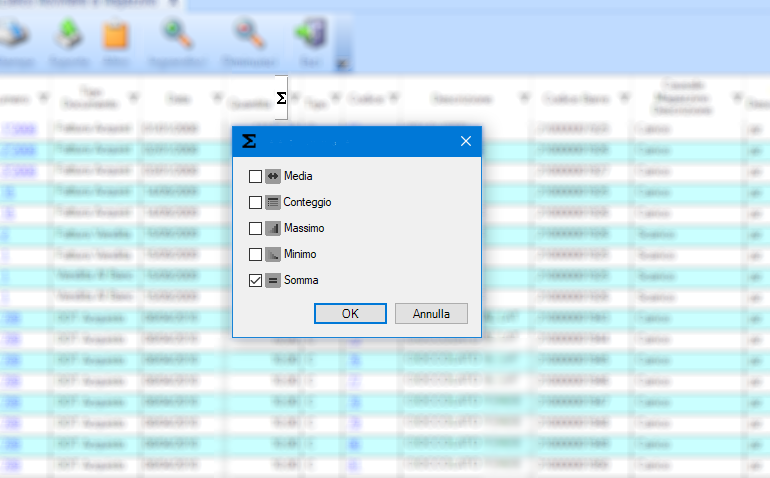Click the green arrow export toolbar icon
Viewport: 770px width, 478px height.
(x=69, y=37)
